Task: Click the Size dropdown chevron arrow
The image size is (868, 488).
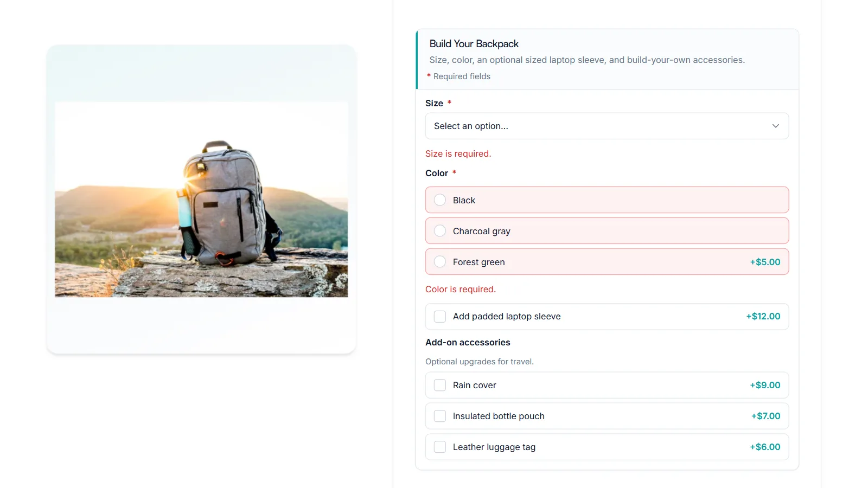Action: 776,126
